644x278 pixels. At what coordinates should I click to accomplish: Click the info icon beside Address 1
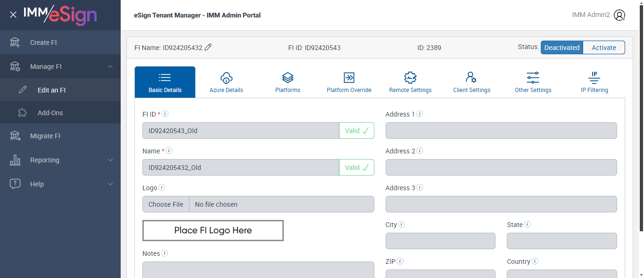(420, 114)
